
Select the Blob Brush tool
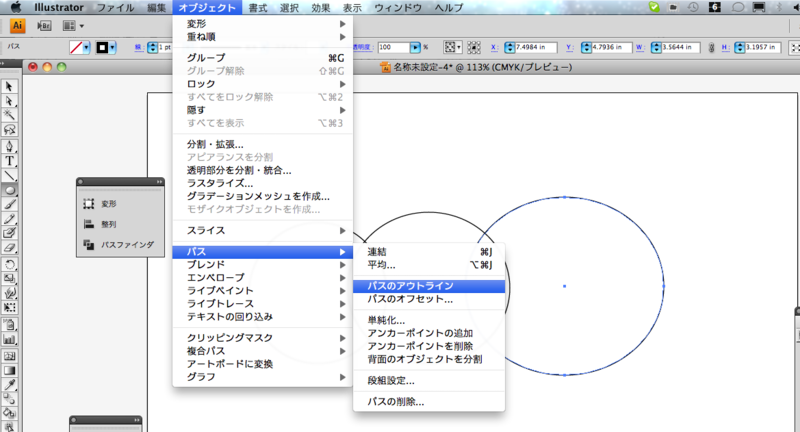coord(9,233)
